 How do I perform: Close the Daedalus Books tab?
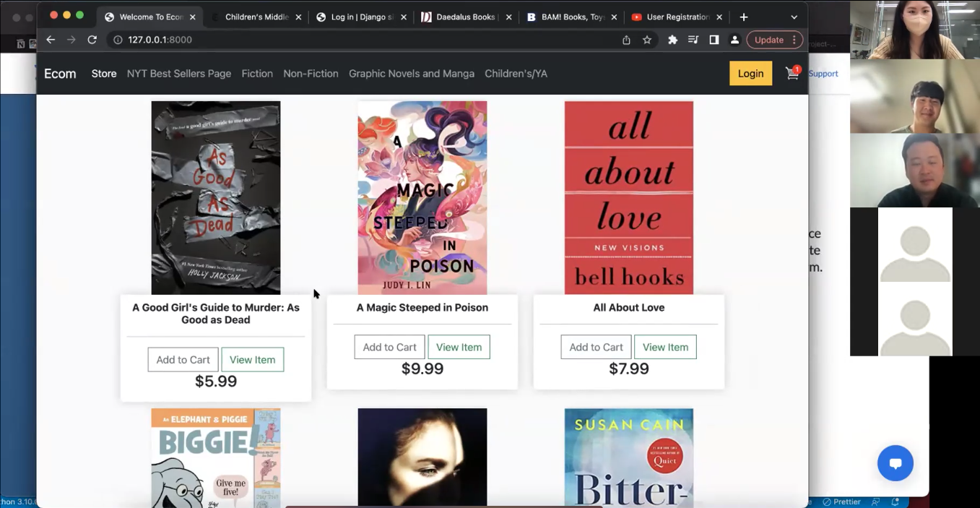[x=508, y=17]
